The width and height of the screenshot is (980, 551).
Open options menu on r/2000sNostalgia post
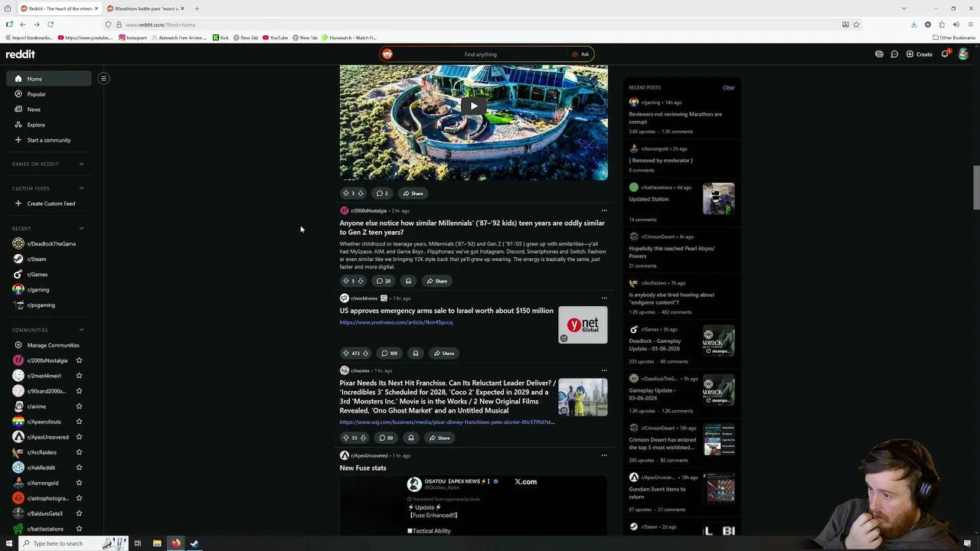(604, 210)
